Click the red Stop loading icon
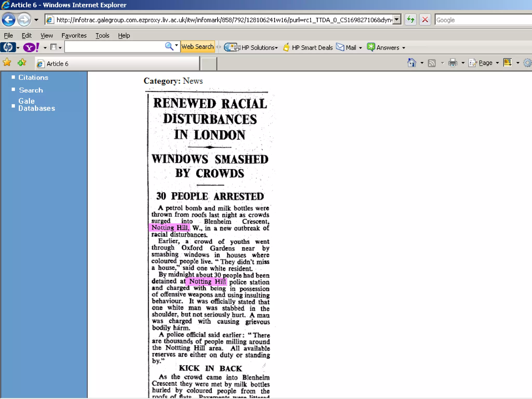 (425, 20)
